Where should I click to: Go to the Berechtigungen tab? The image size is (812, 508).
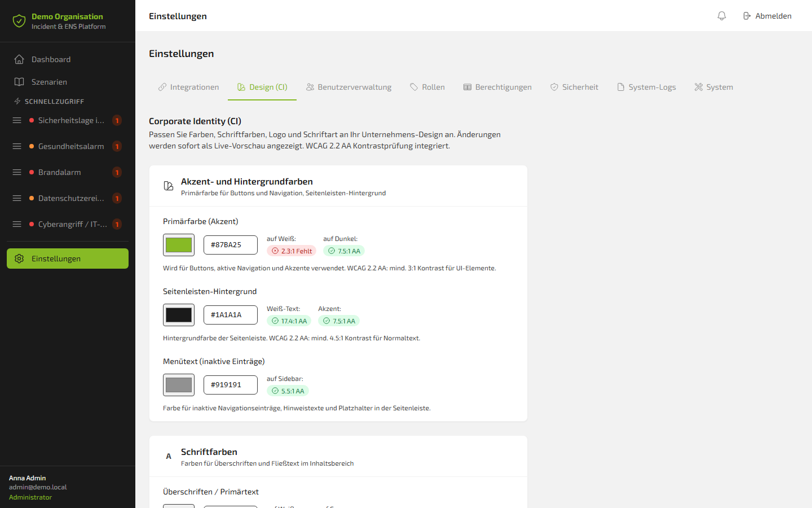(497, 87)
